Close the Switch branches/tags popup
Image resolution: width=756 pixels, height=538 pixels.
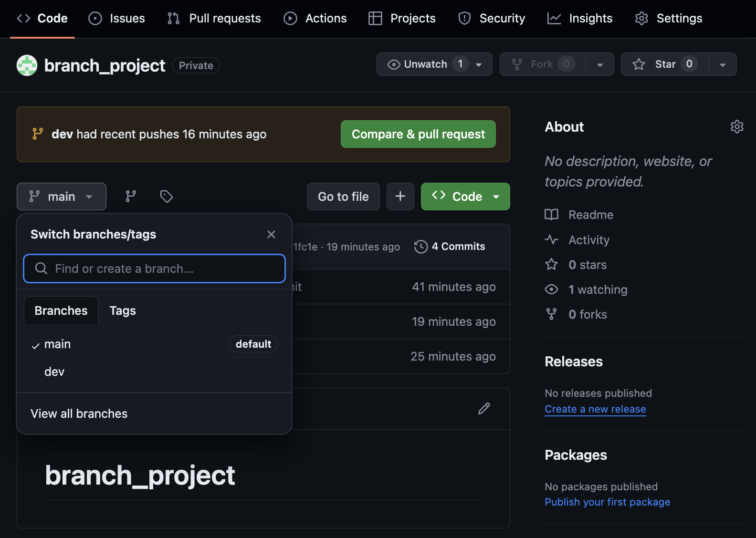[271, 235]
